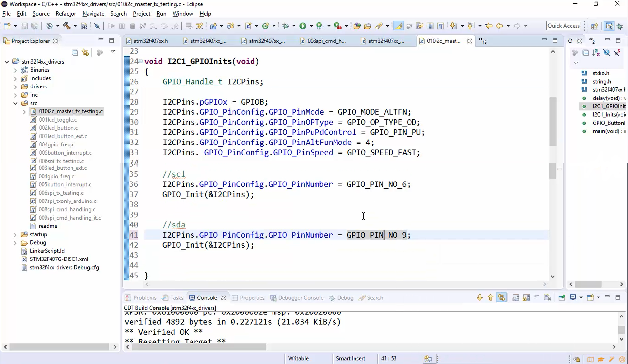The height and width of the screenshot is (364, 628).
Task: Switch to the Debug perspective icon
Action: (620, 26)
